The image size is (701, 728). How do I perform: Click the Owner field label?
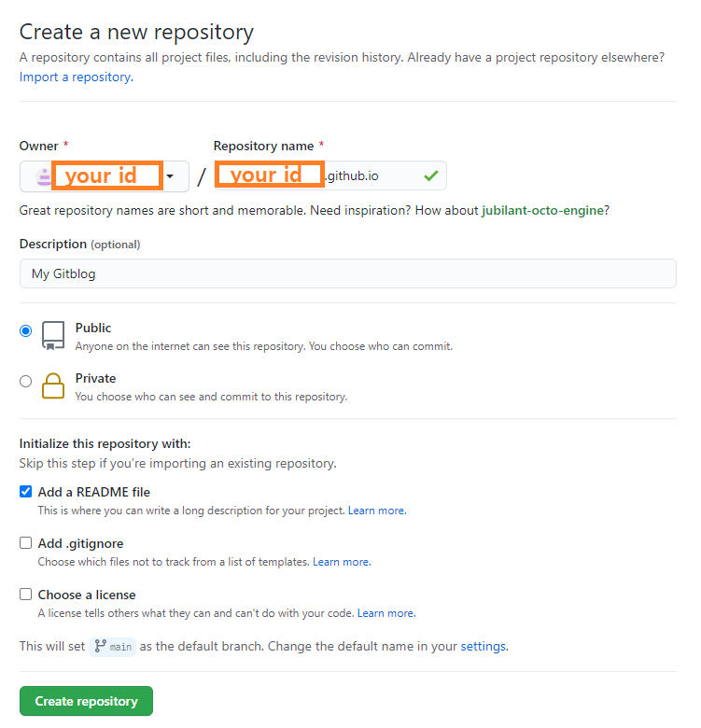pyautogui.click(x=38, y=146)
